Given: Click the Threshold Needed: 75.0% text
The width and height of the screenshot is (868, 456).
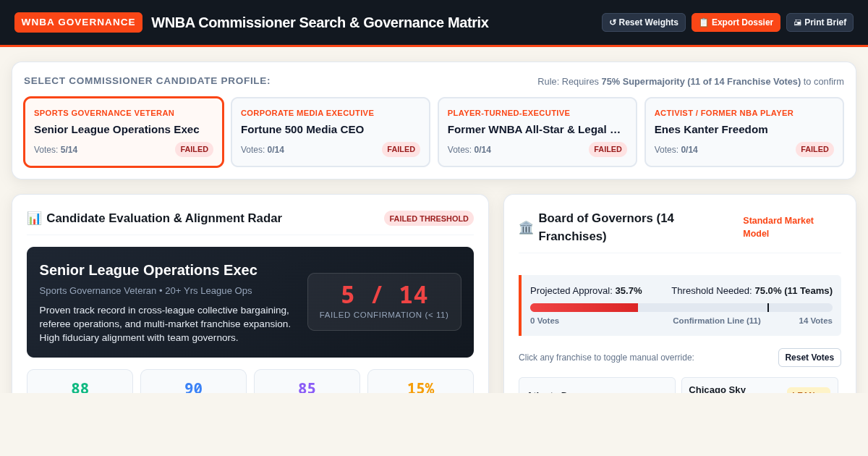Looking at the screenshot, I should [752, 290].
